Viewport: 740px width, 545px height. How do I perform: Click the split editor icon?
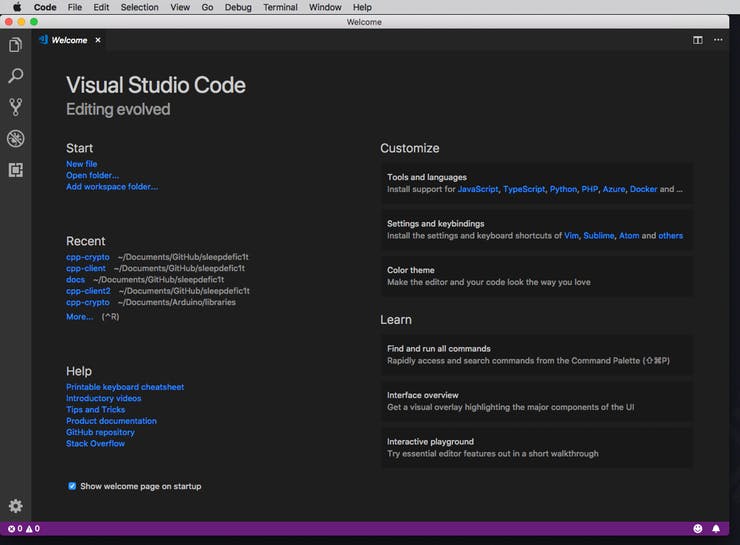click(x=698, y=40)
